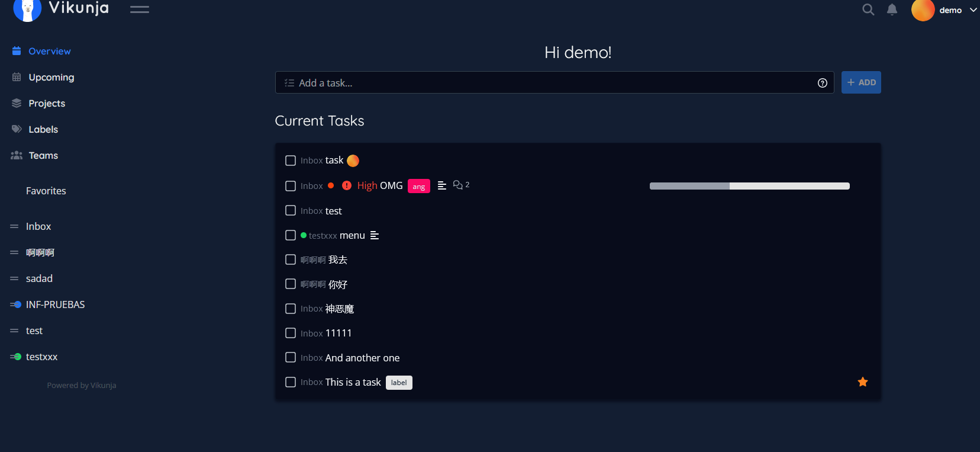Viewport: 980px width, 452px height.
Task: Click the handle icon beside Inbox project
Action: [14, 226]
